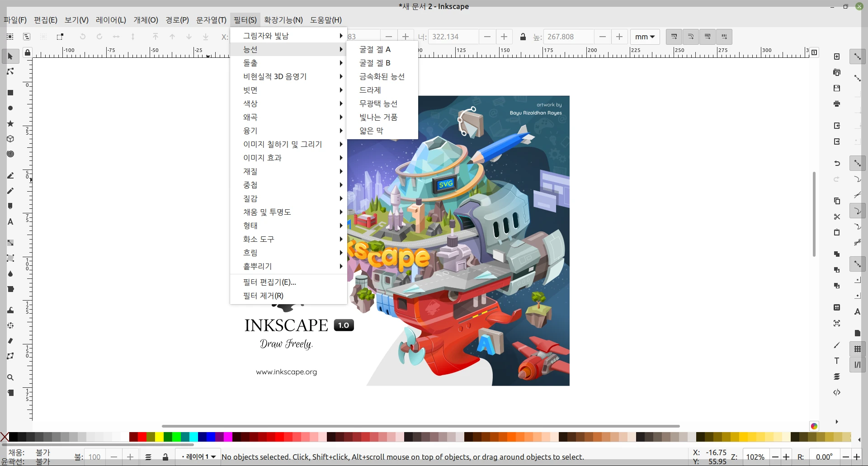Activate the Paint bucket tool

[x=10, y=289]
